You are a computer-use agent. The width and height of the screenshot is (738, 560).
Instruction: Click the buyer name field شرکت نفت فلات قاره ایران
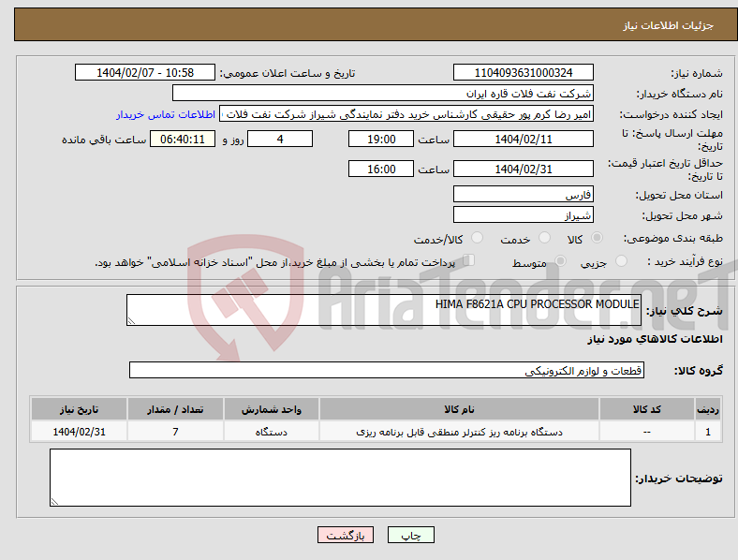(x=383, y=93)
